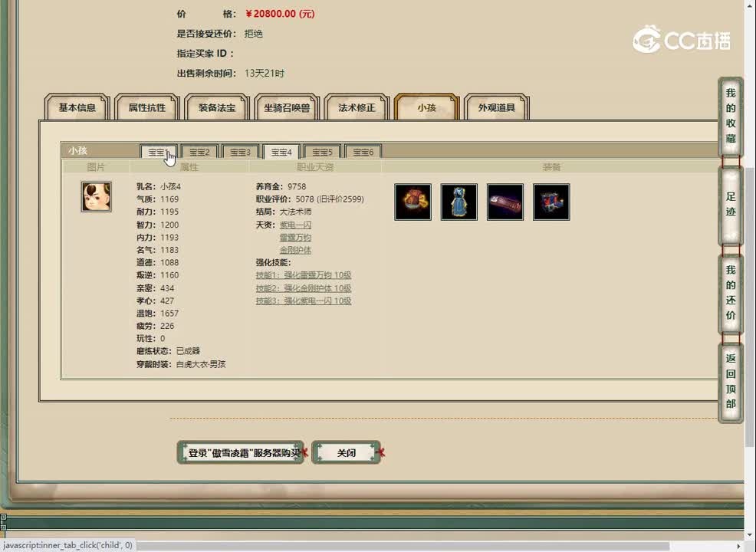Click the 磨炼状态 已成器 text
The image size is (756, 552).
(168, 351)
